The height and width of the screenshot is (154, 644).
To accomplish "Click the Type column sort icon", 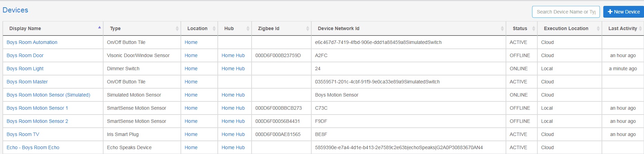I will point(177,28).
